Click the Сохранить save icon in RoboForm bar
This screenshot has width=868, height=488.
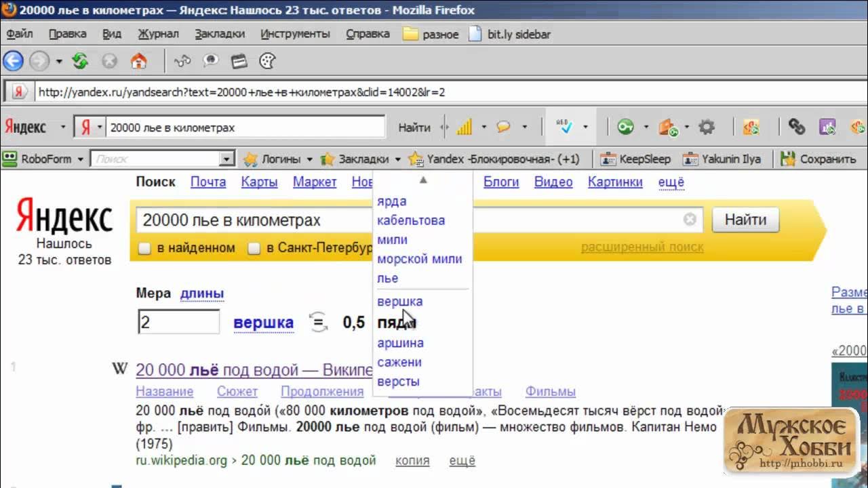[x=787, y=159]
